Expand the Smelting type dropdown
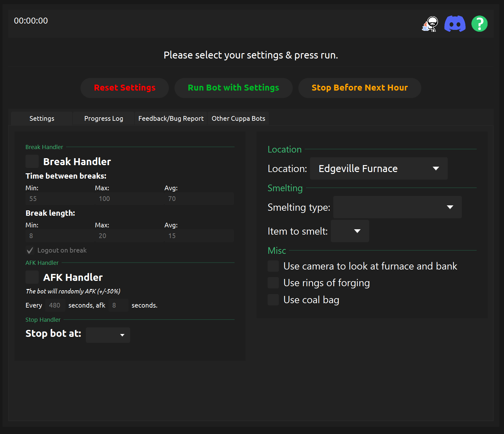Viewport: 504px width, 434px height. coord(397,207)
